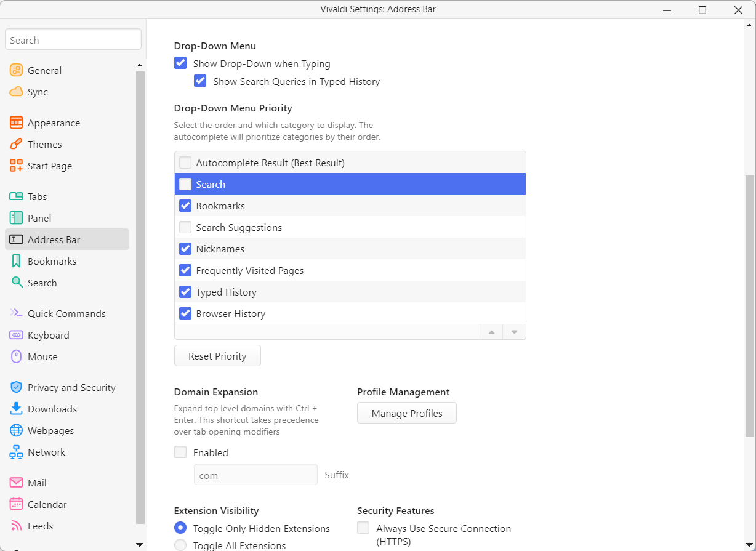The height and width of the screenshot is (551, 756).
Task: Click the settings Search field
Action: (x=73, y=40)
